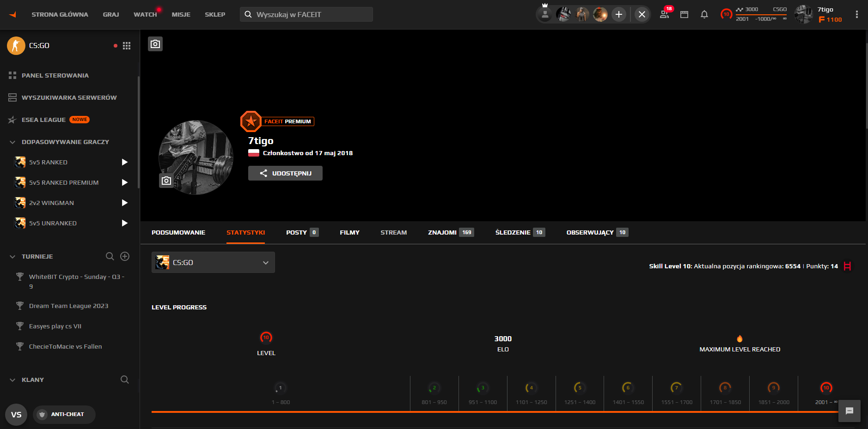Close the party with the X button
Image resolution: width=868 pixels, height=429 pixels.
(642, 14)
